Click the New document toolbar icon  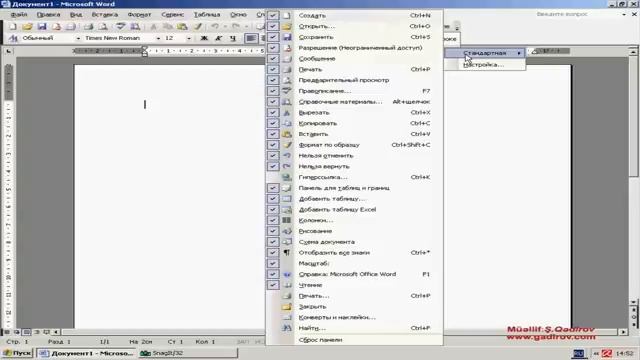[13, 27]
